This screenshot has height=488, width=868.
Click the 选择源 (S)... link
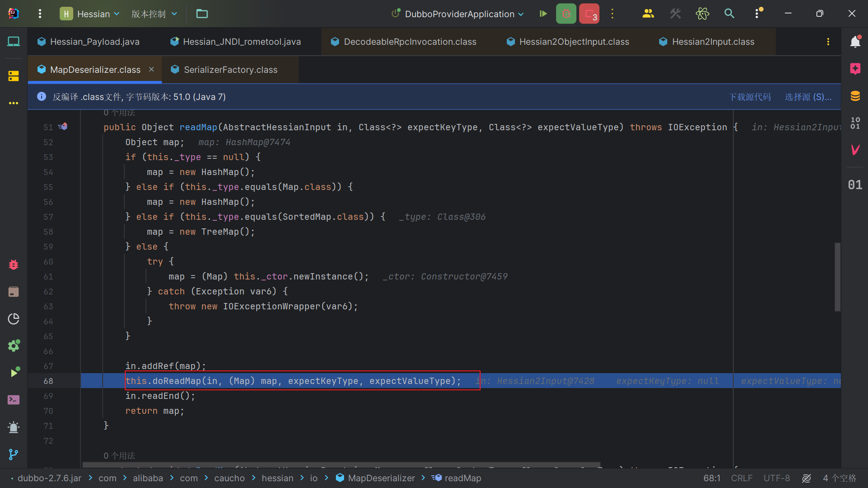click(808, 97)
